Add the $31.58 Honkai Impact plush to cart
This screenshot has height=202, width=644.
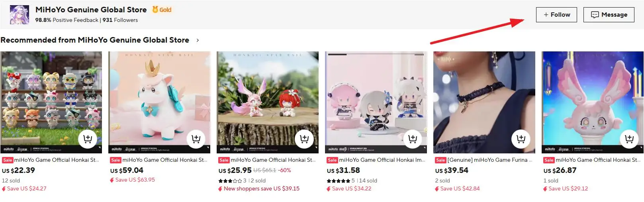point(413,139)
